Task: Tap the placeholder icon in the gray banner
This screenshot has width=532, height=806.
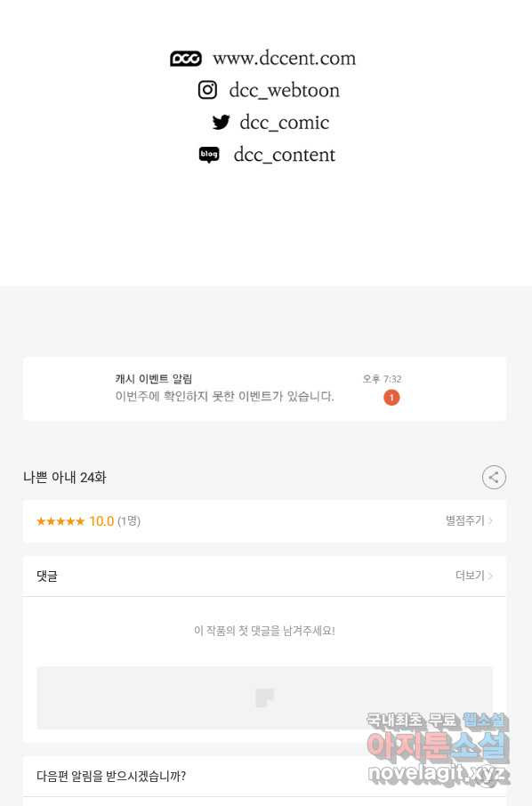Action: tap(265, 697)
